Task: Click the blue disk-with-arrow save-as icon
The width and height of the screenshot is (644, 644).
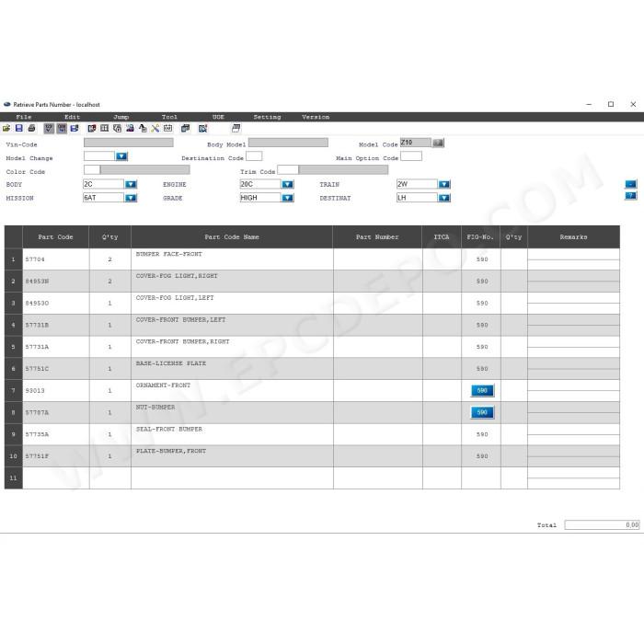Action: pyautogui.click(x=75, y=129)
